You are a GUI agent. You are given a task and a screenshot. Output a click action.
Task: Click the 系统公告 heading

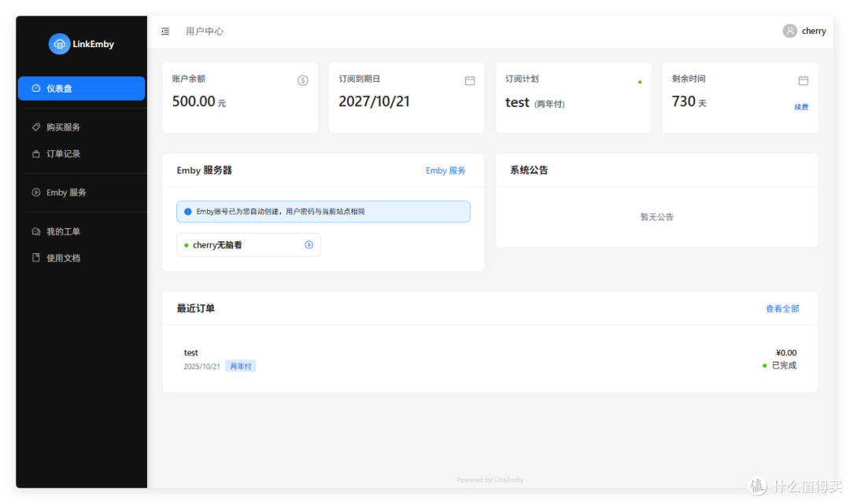529,170
